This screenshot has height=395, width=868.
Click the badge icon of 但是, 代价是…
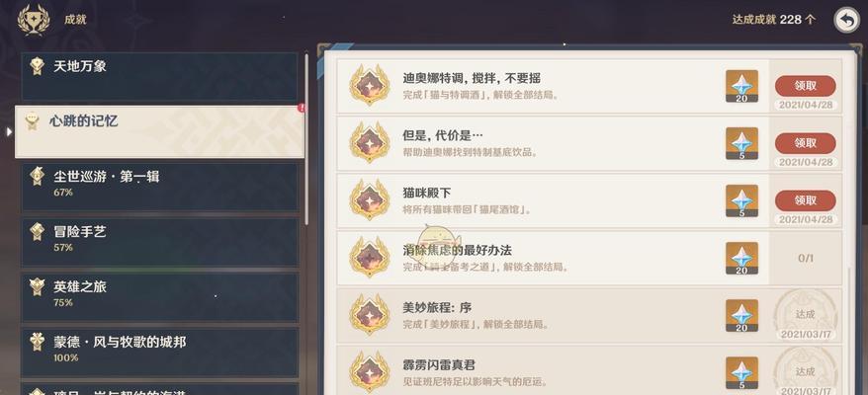point(369,142)
